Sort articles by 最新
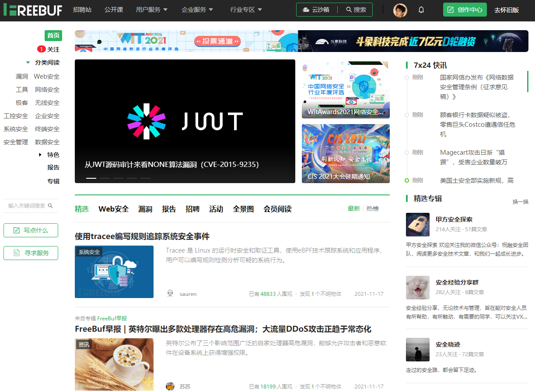The image size is (535, 392). (354, 209)
